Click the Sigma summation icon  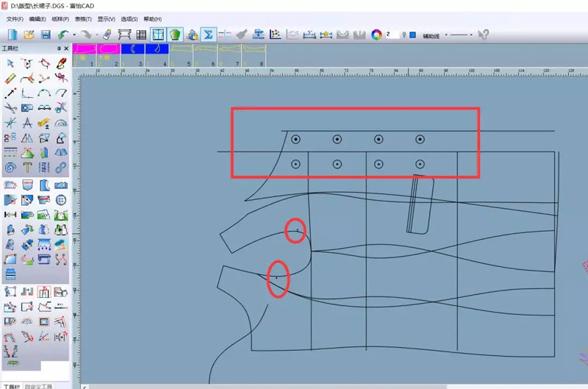coord(208,35)
